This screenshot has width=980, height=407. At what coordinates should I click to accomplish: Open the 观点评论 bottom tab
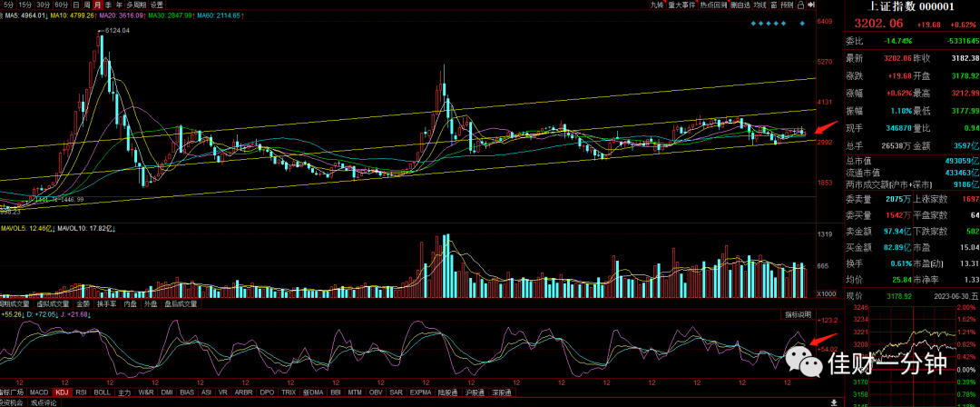(x=43, y=402)
